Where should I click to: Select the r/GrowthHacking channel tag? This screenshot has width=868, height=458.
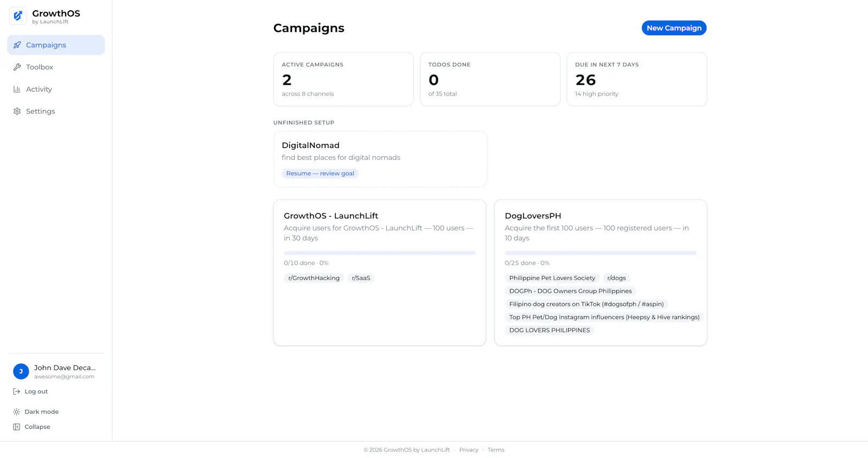point(314,278)
